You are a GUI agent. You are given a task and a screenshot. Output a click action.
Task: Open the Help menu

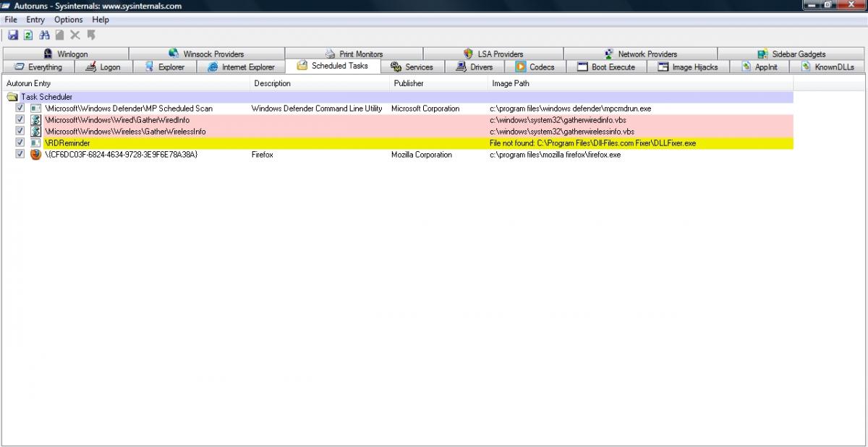(101, 20)
